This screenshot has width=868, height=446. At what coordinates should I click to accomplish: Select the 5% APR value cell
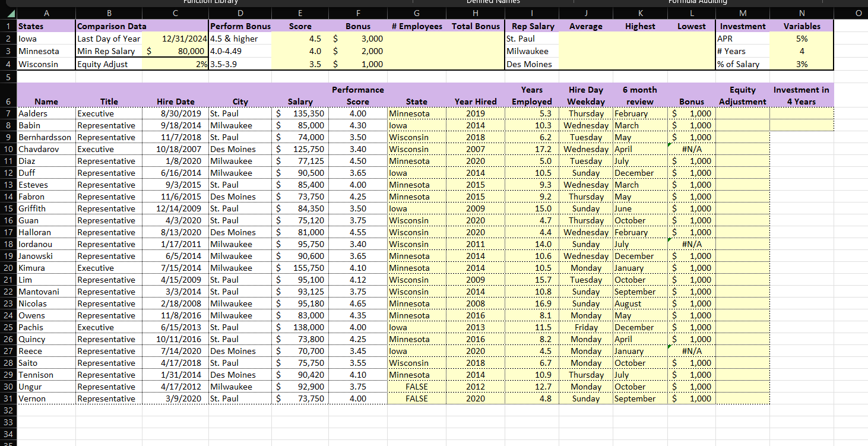tap(802, 39)
